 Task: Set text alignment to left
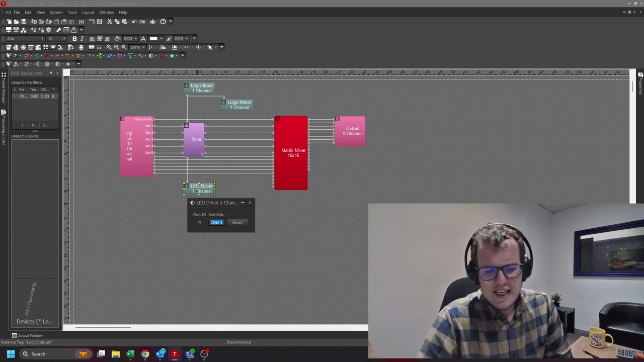92,39
